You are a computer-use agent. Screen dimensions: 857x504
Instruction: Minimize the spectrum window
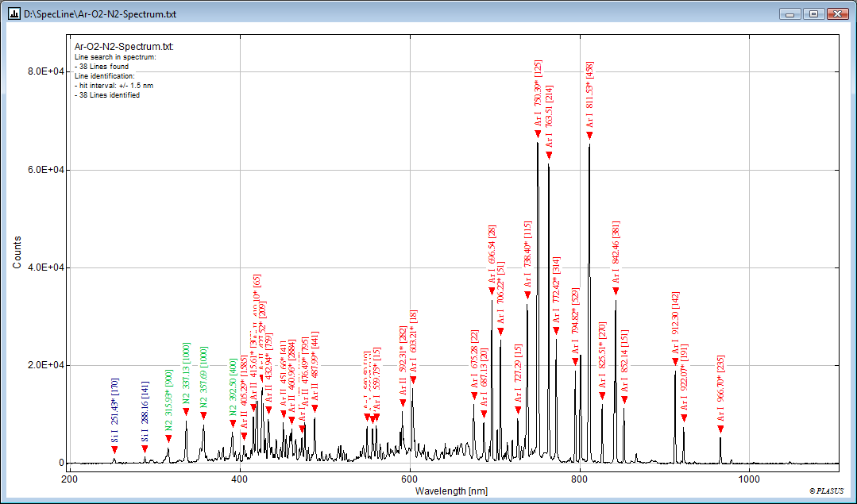[x=790, y=14]
